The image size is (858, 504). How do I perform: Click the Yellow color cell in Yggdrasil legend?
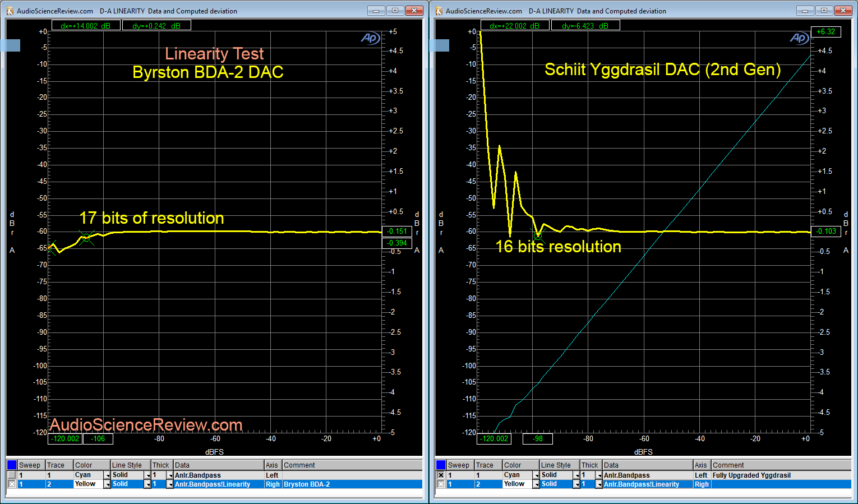coord(518,484)
